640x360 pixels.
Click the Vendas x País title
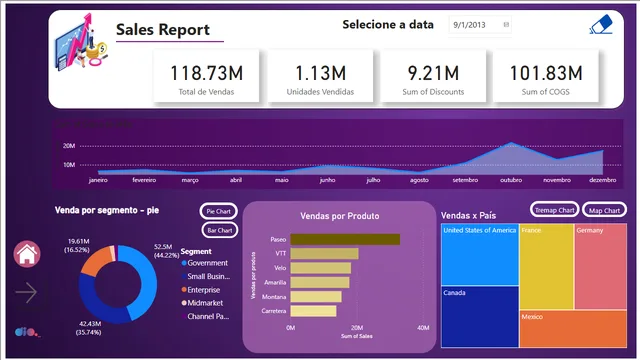(x=469, y=216)
